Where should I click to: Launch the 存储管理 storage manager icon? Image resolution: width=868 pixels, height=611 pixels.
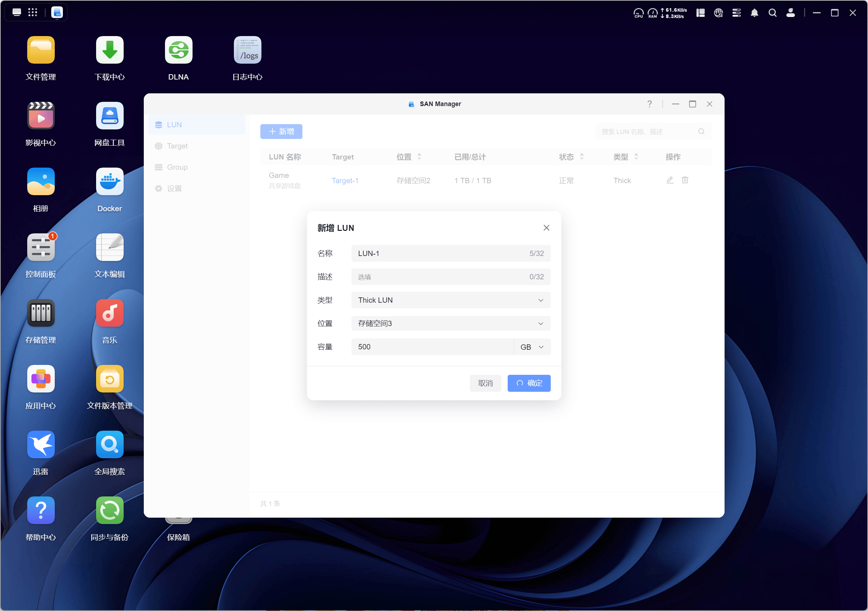(41, 313)
